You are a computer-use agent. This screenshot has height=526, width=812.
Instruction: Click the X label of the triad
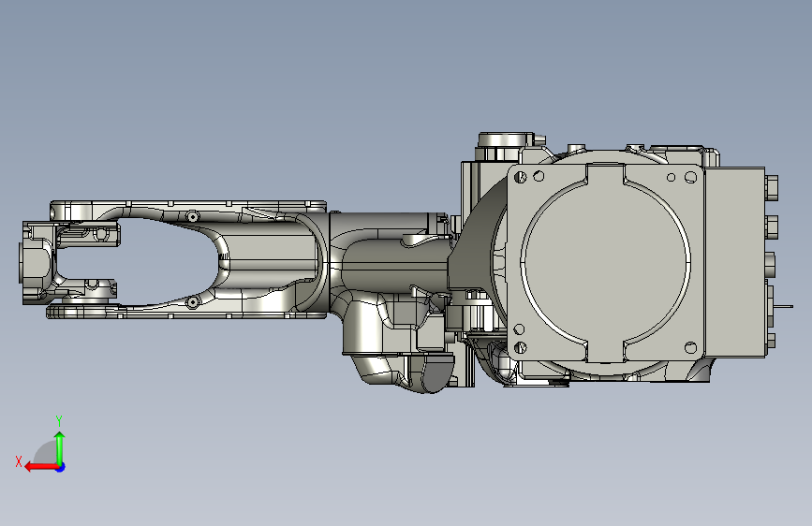pos(19,461)
